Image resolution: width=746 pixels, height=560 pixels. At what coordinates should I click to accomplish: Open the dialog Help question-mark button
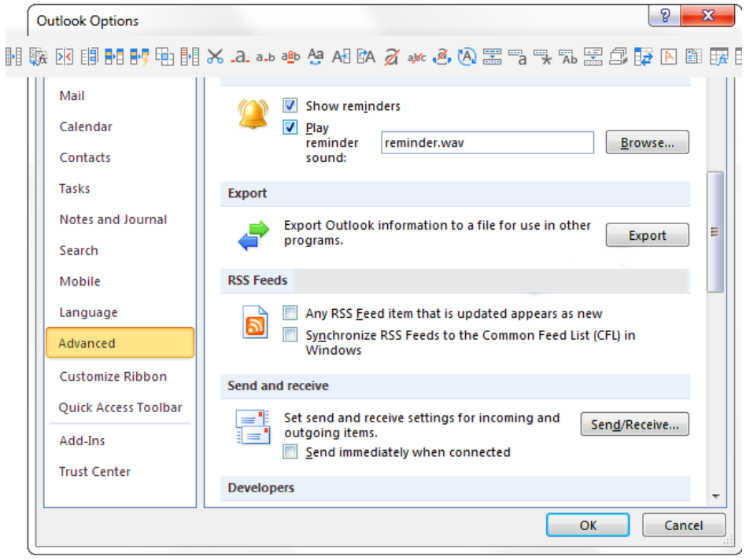pyautogui.click(x=665, y=16)
